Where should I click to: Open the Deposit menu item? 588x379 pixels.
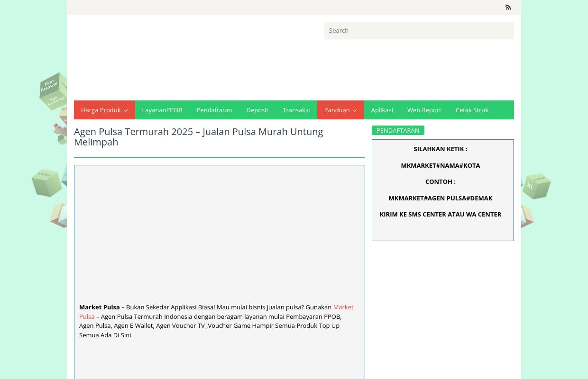tap(257, 110)
